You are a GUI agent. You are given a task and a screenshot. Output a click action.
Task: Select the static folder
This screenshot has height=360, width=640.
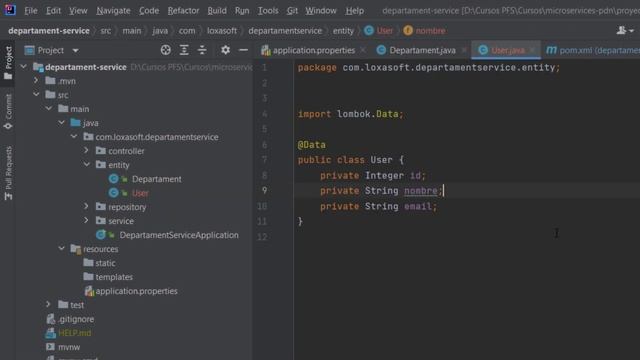(105, 263)
